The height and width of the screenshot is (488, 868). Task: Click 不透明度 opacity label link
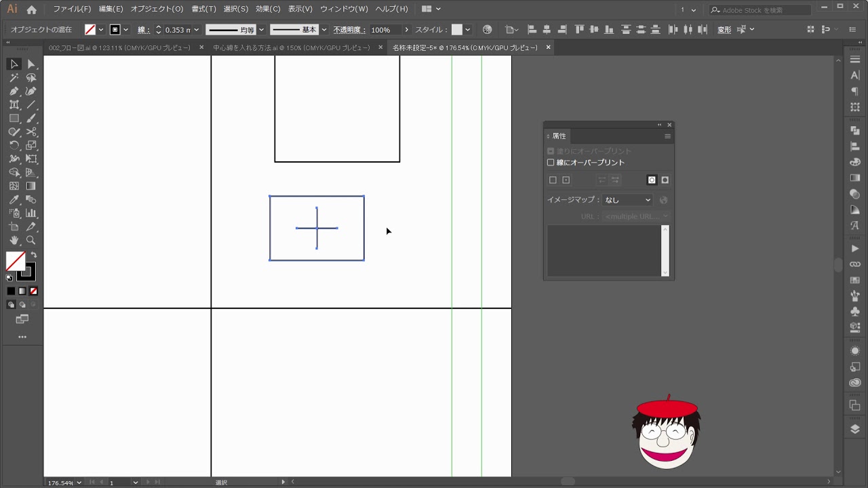coord(349,30)
